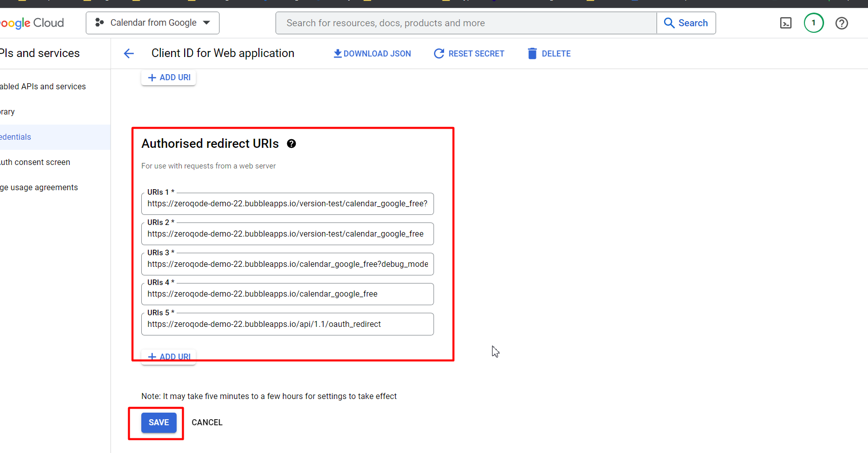Click the Delete button

point(549,53)
